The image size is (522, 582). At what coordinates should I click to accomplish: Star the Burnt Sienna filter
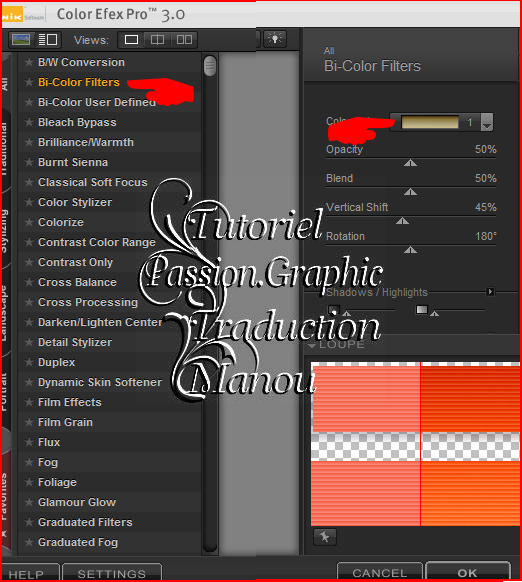(x=29, y=162)
